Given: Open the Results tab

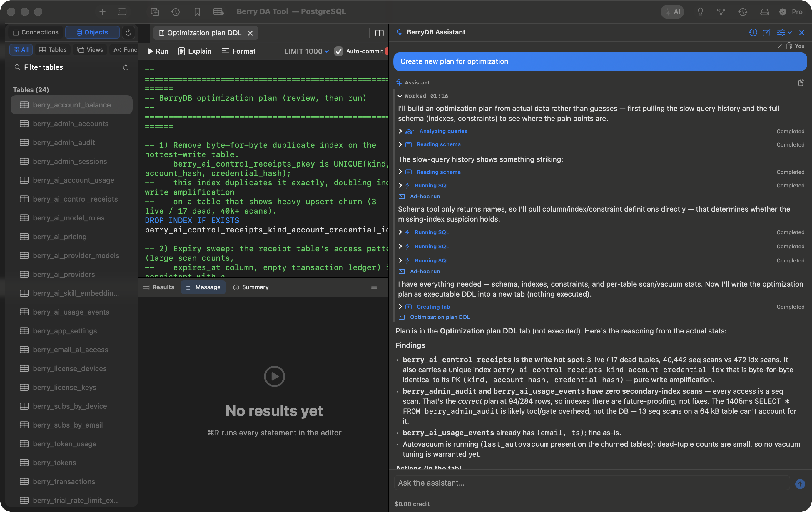Looking at the screenshot, I should click(x=158, y=287).
